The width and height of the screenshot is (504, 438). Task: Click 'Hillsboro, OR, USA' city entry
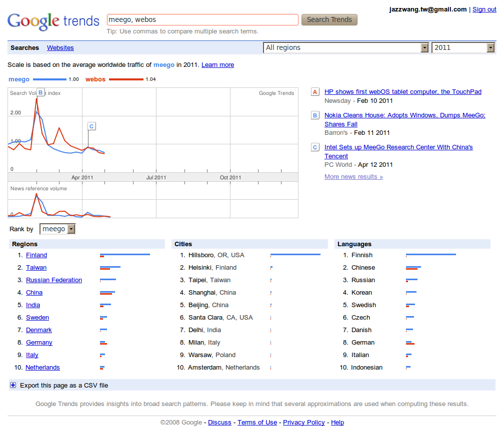pos(216,255)
